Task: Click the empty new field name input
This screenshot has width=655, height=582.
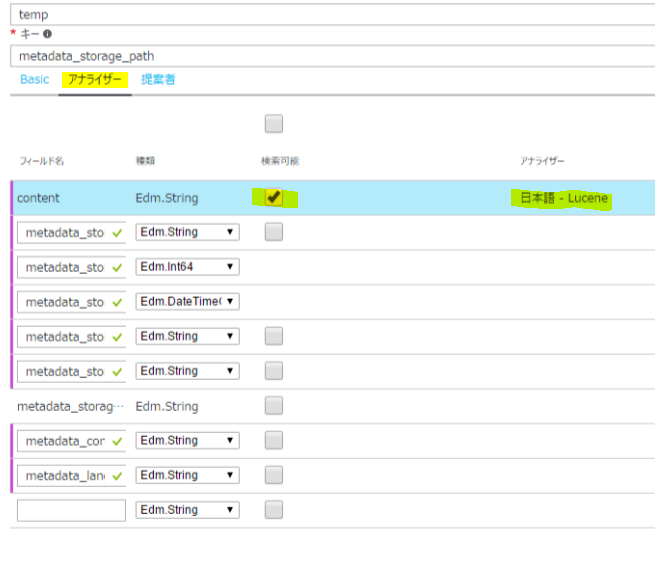Action: pyautogui.click(x=71, y=510)
